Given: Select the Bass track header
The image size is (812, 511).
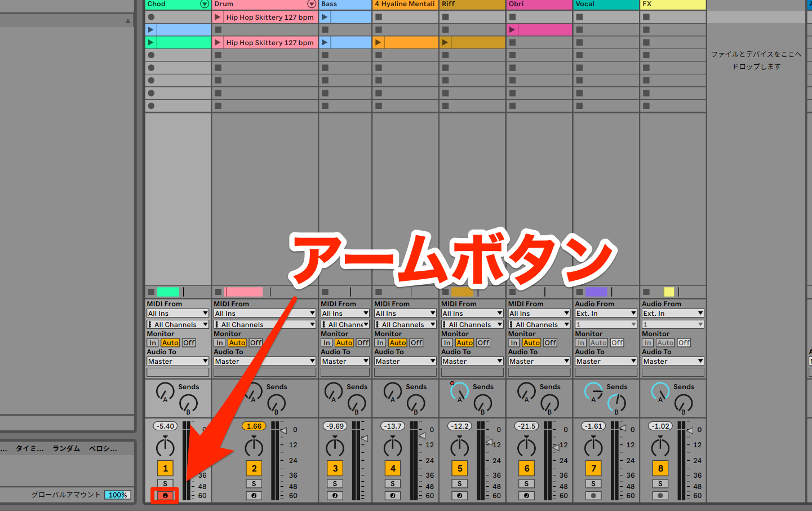Looking at the screenshot, I should click(345, 4).
